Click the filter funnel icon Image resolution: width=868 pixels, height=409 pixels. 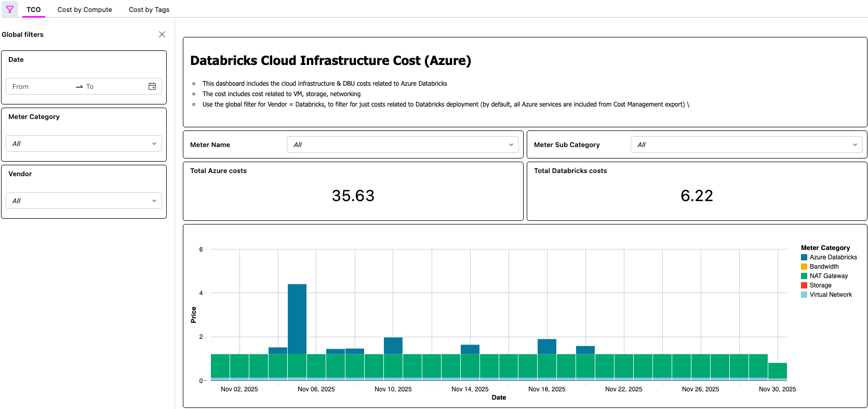point(9,9)
